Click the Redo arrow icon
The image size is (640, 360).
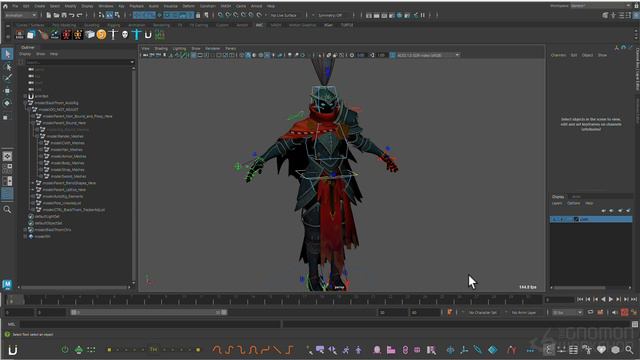80,15
